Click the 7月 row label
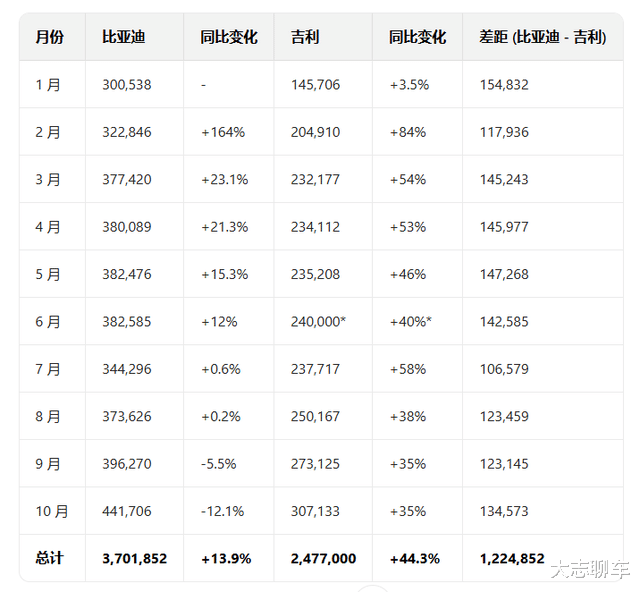Screen dimensions: 640x592 pos(48,369)
